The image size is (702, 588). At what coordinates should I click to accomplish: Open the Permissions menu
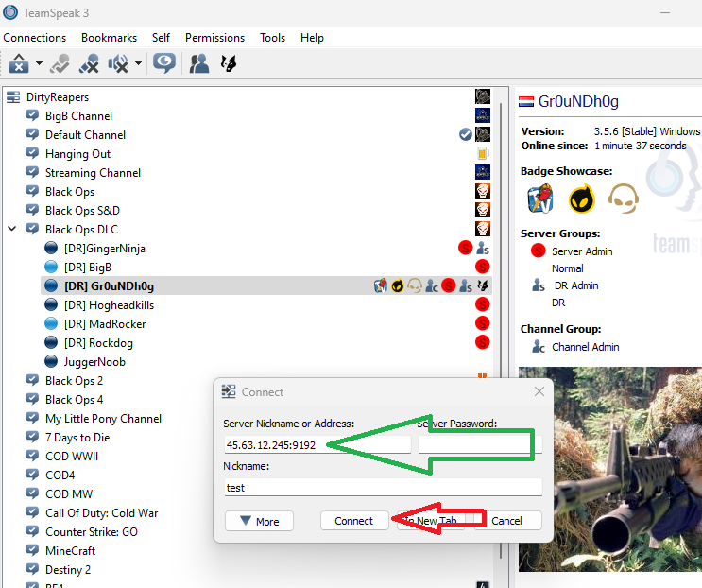[x=214, y=38]
